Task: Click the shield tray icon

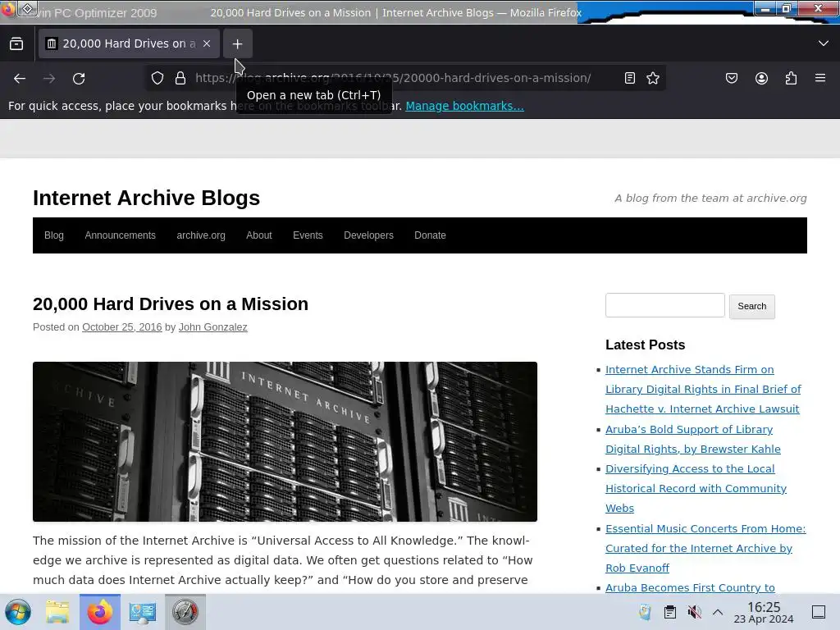Action: click(645, 612)
